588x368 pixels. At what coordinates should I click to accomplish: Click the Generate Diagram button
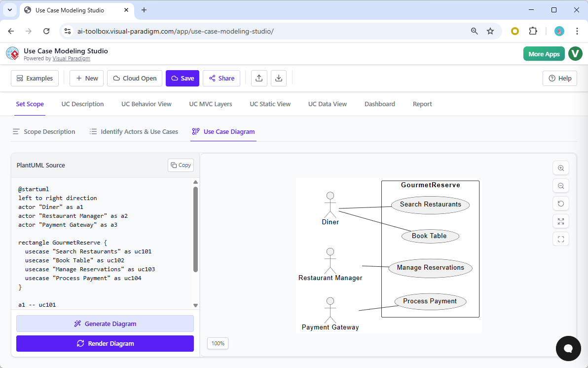105,324
